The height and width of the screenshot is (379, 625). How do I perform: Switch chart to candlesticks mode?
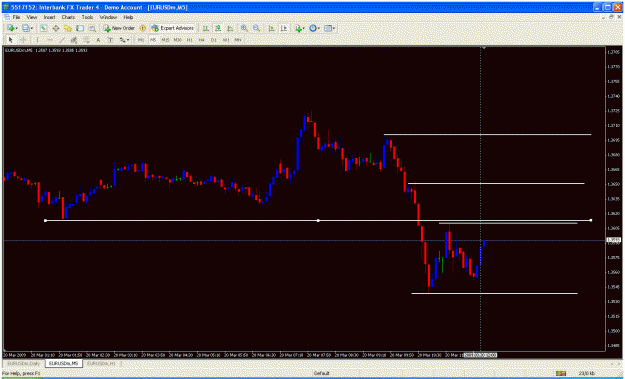tap(218, 28)
